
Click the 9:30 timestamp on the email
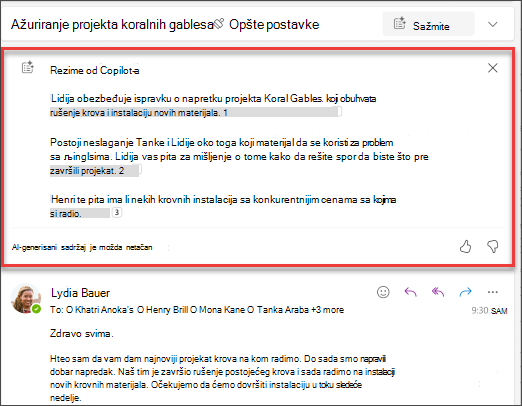[489, 311]
